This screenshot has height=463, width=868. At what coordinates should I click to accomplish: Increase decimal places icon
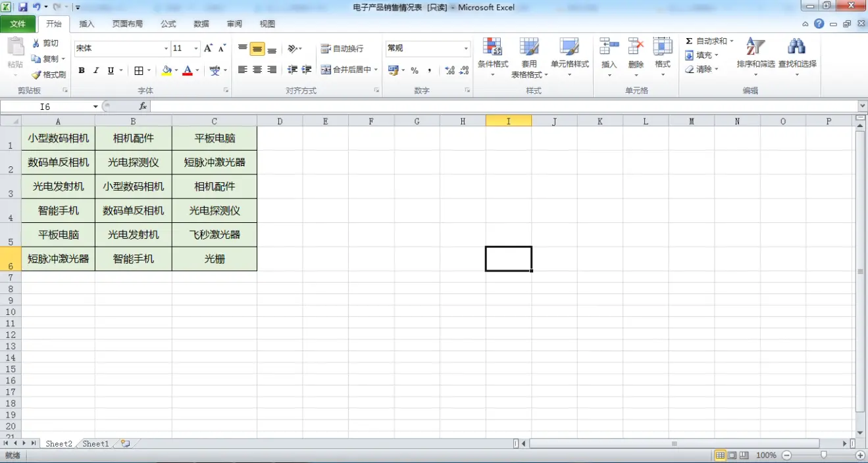450,70
